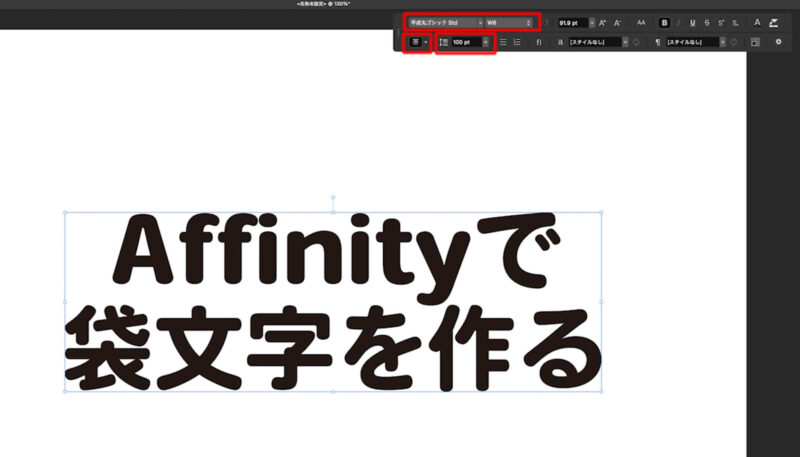Decrease font size with the A- icon
The height and width of the screenshot is (457, 800).
(x=617, y=23)
